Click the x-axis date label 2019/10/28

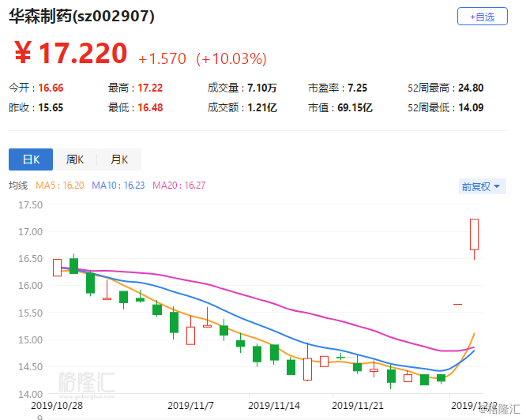(57, 406)
